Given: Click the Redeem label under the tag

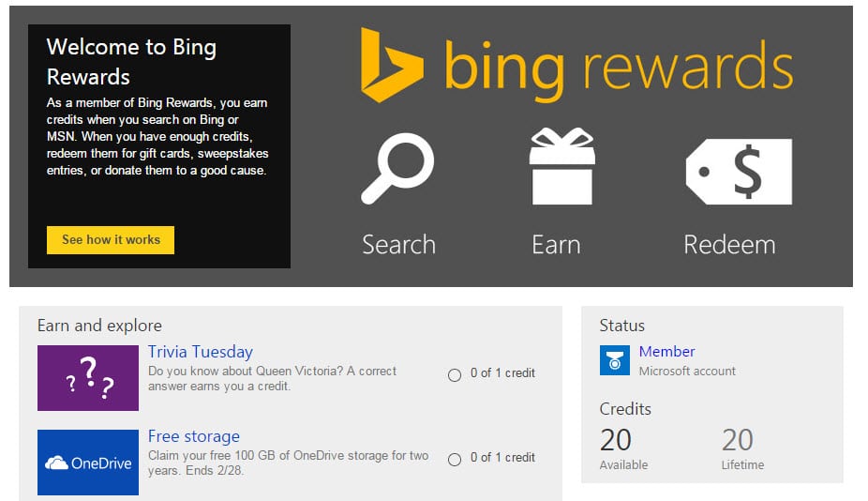Looking at the screenshot, I should coord(729,245).
